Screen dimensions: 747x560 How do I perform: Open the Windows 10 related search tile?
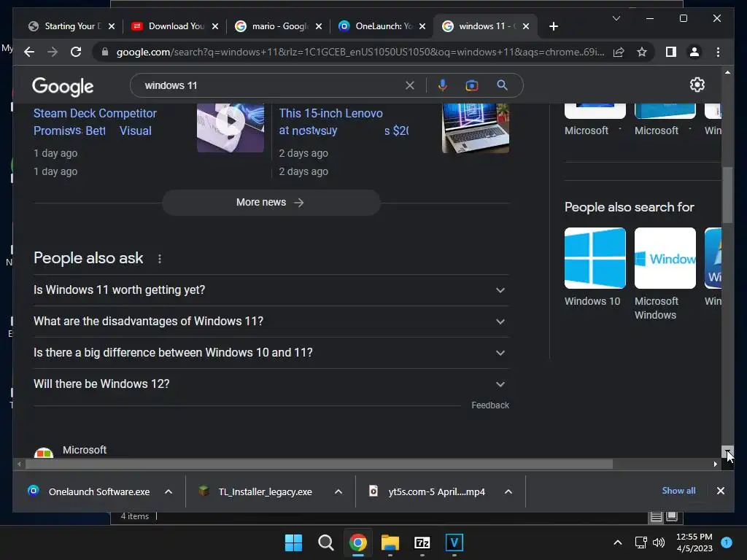click(595, 267)
